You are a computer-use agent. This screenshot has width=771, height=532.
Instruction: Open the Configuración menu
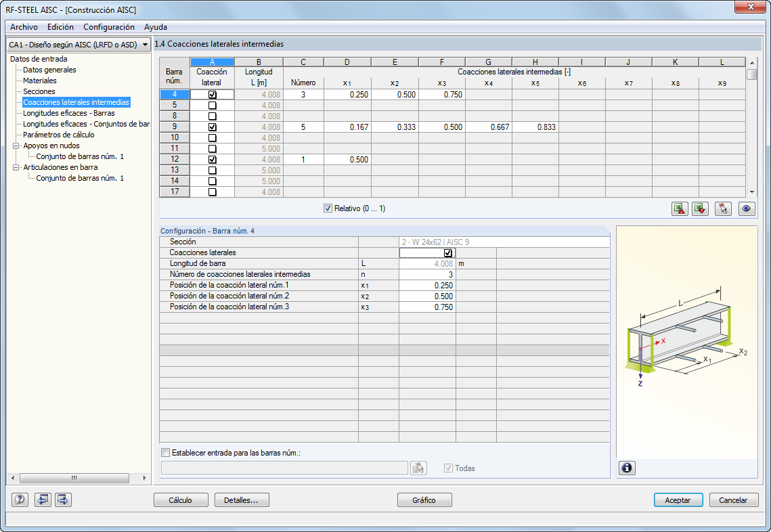(109, 27)
